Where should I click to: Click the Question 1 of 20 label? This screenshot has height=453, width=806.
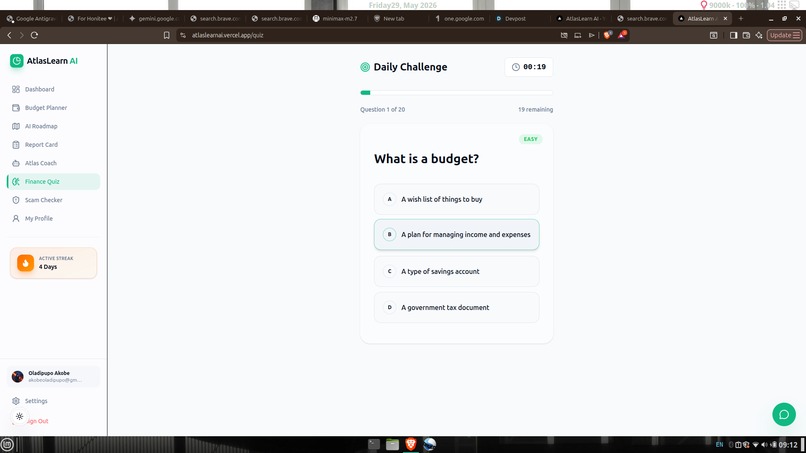click(x=382, y=110)
